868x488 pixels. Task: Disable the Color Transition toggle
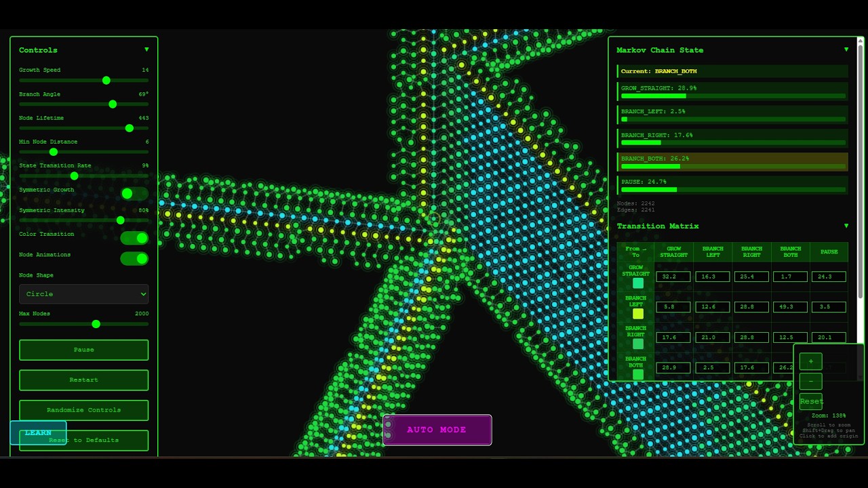click(x=134, y=238)
